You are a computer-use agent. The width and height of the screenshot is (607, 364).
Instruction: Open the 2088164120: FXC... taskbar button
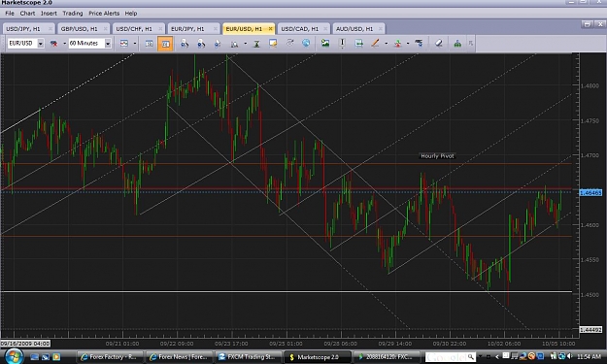pos(386,357)
